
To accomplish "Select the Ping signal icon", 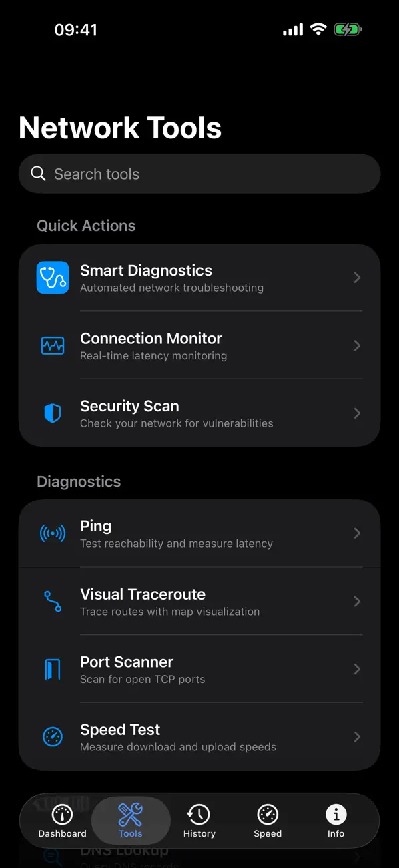I will 52,533.
